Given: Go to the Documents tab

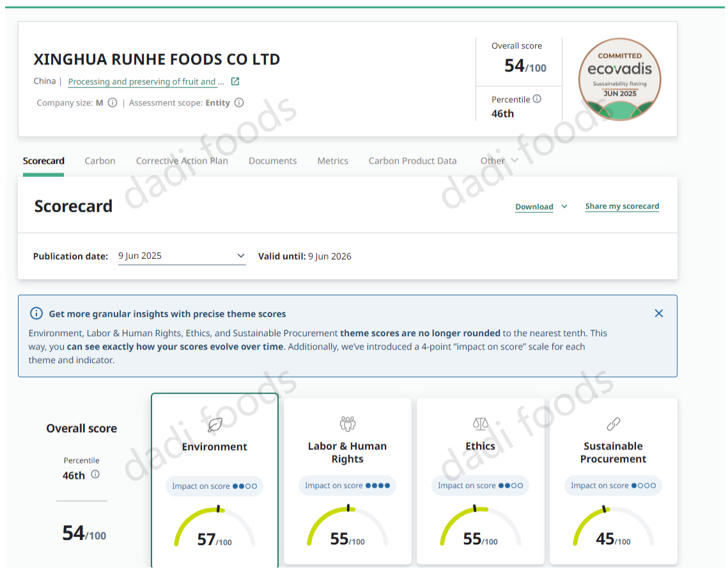Looking at the screenshot, I should point(272,161).
